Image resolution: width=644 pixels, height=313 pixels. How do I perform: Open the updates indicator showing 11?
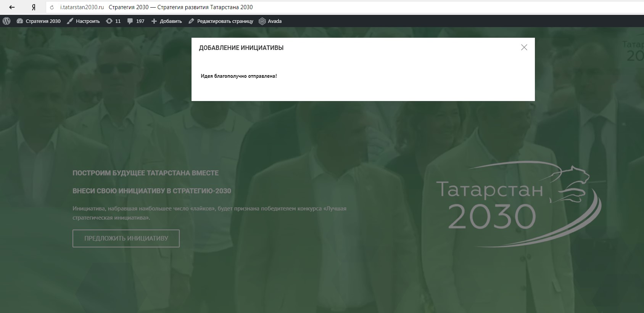coord(113,21)
